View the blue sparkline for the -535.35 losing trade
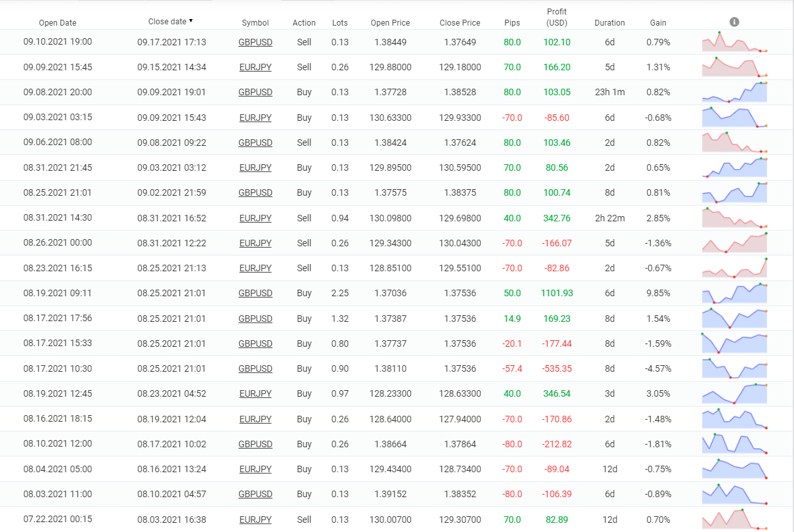Viewport: 794px width, 532px height. 734,368
